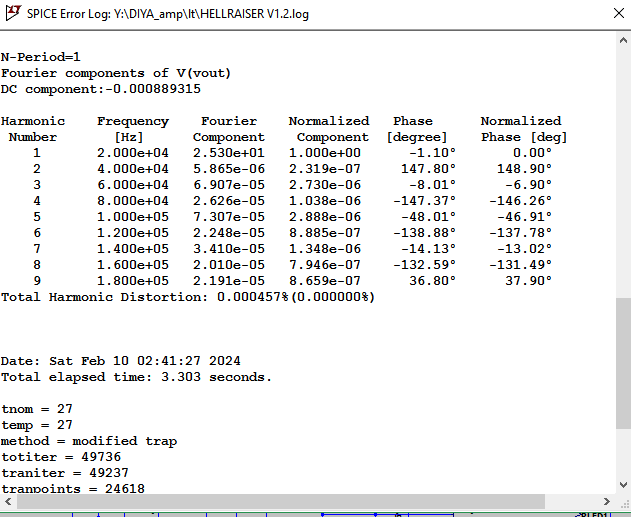Click the vertical scrollbar thumb
631x517 pixels.
pyautogui.click(x=623, y=364)
